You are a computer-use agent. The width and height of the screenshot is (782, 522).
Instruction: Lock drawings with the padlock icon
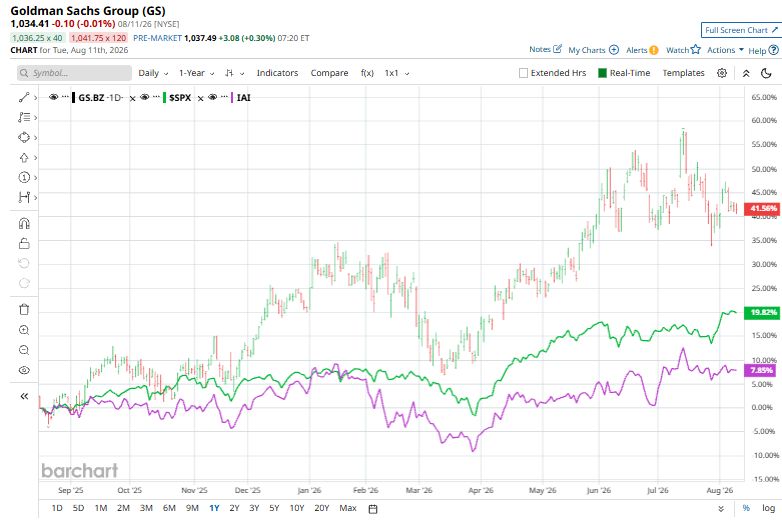pyautogui.click(x=24, y=243)
